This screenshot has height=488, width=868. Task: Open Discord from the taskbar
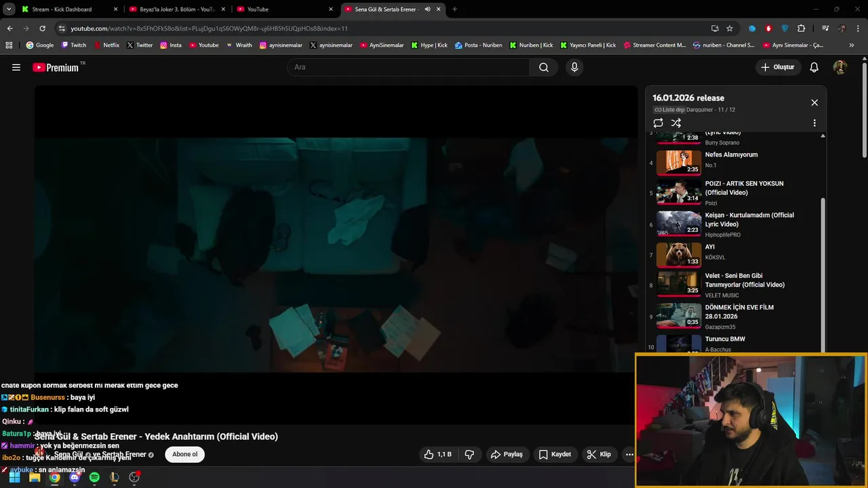tap(75, 477)
